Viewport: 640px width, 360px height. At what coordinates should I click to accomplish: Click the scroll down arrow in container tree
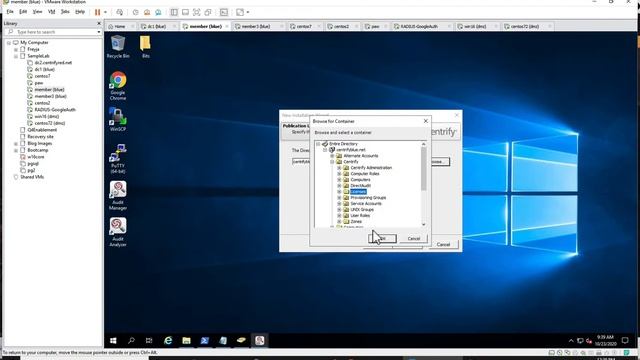(x=423, y=224)
